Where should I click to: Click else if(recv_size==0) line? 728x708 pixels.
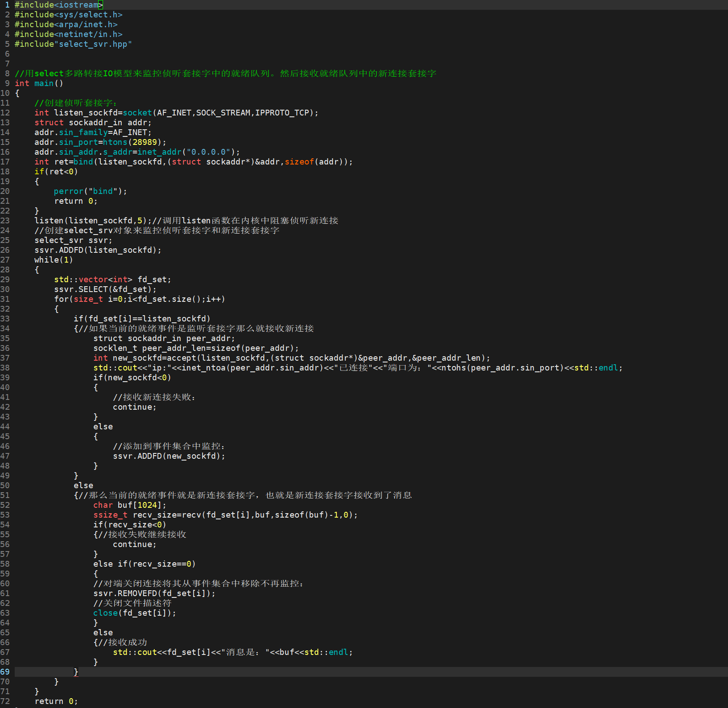tap(145, 564)
